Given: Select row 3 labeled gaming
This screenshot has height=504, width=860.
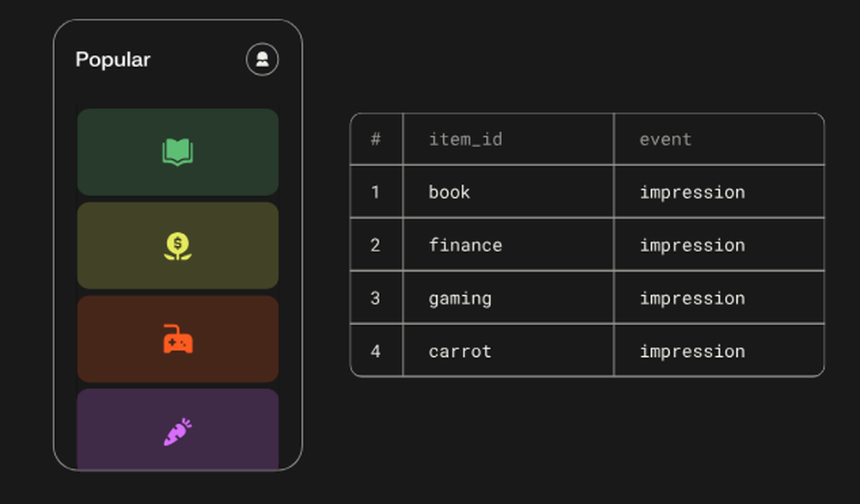Looking at the screenshot, I should point(460,298).
